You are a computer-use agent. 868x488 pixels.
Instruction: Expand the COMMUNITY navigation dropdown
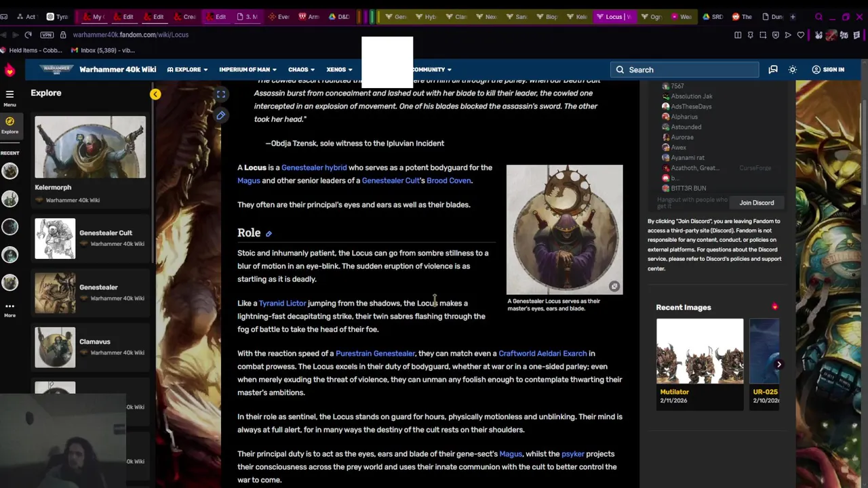tap(431, 69)
